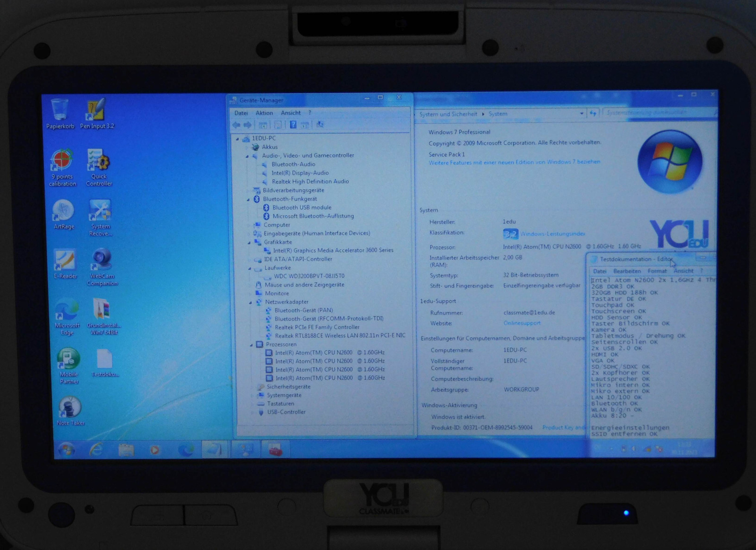Screen dimensions: 756x550
Task: Select Eingabegeräte (Human Interface Devices) item
Action: pyautogui.click(x=317, y=233)
